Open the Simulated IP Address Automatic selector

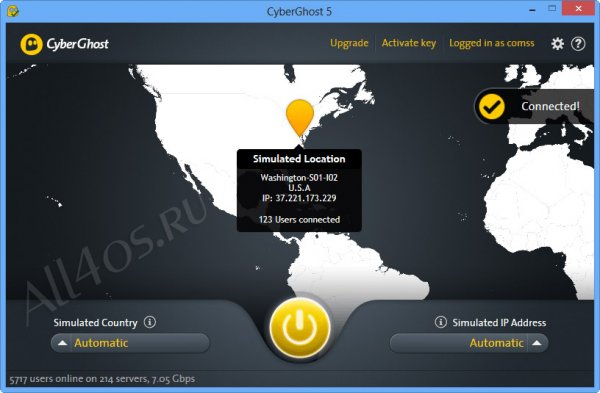tap(469, 343)
